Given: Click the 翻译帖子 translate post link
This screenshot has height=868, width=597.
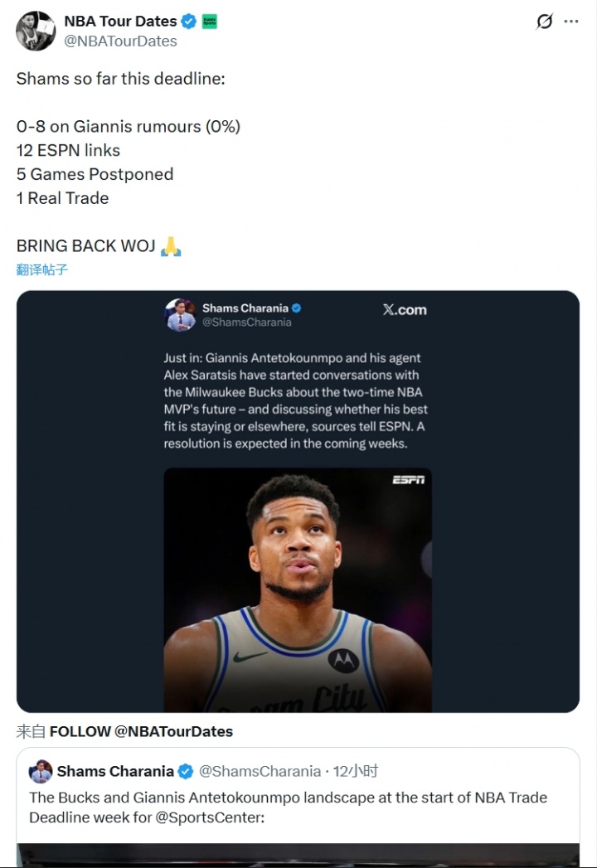Looking at the screenshot, I should [42, 269].
